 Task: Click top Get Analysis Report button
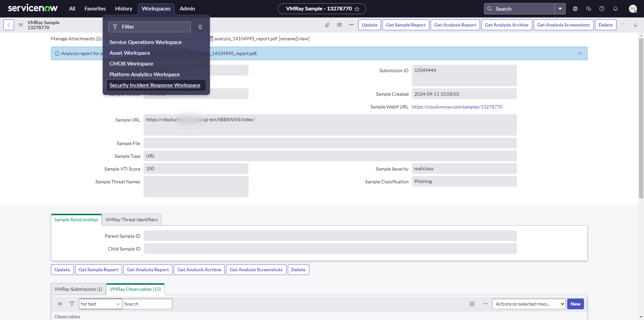(x=455, y=25)
